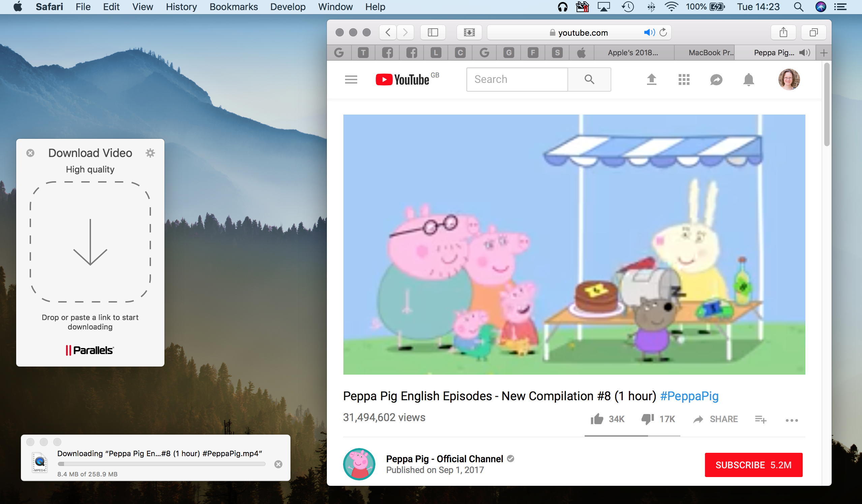Toggle the Safari sidebar

coord(433,32)
